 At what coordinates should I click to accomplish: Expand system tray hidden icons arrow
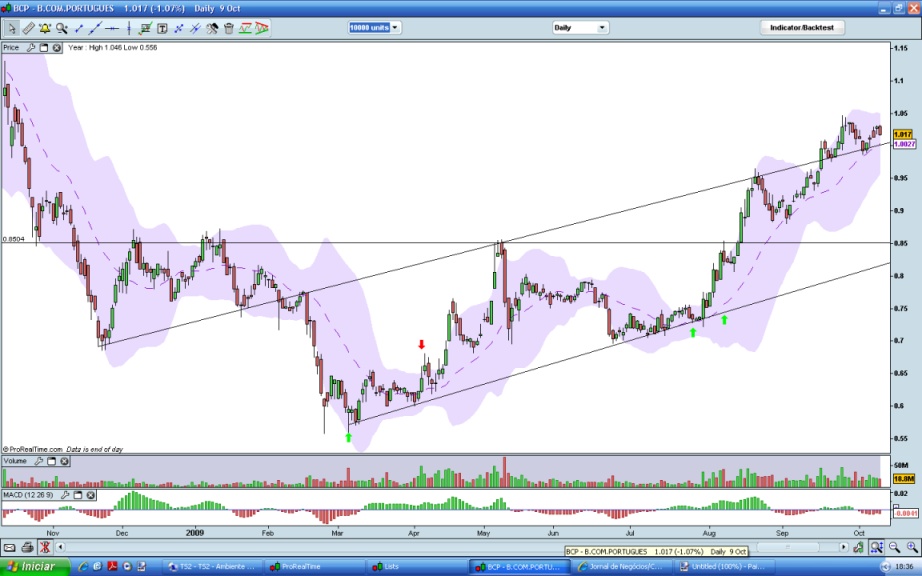click(x=885, y=567)
